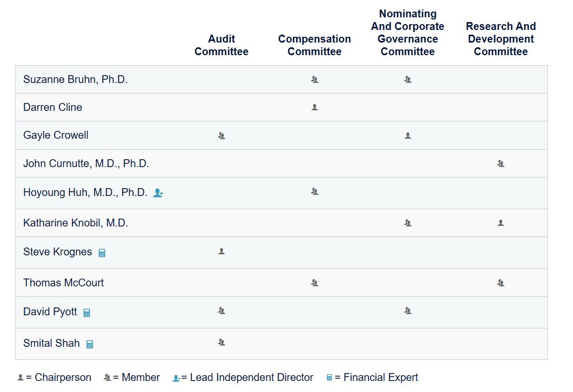Click the Financial Expert icon beside Steve Krognes
Viewport: 573px width, 392px height.
pyautogui.click(x=102, y=253)
